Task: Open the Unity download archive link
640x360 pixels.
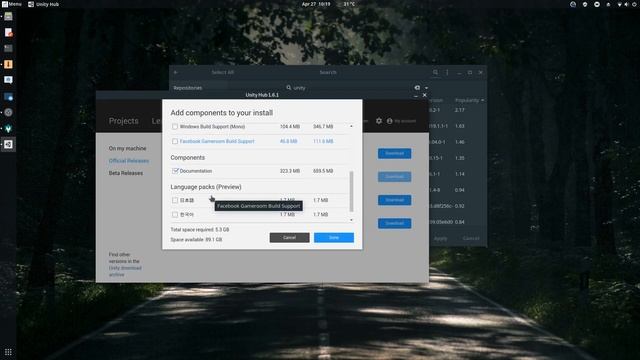Action: tap(125, 271)
